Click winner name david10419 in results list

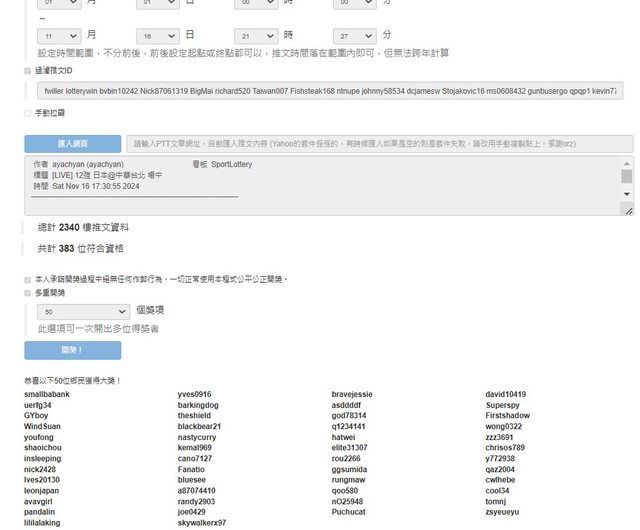point(506,395)
